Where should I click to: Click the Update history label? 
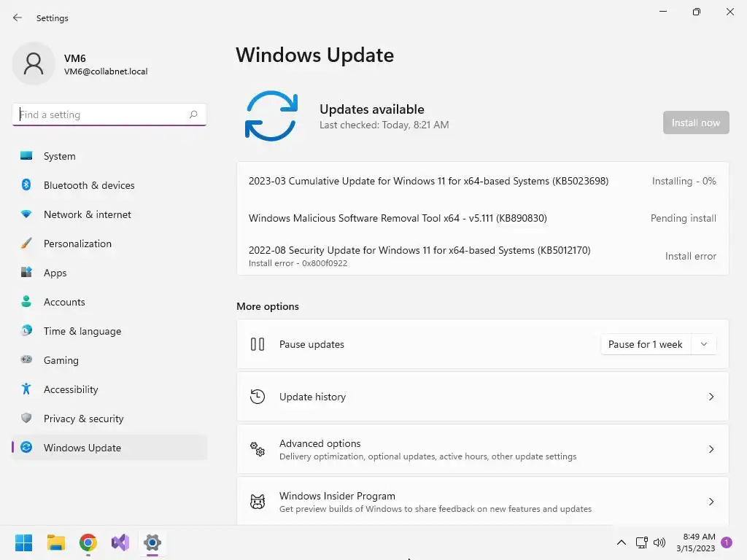(312, 397)
